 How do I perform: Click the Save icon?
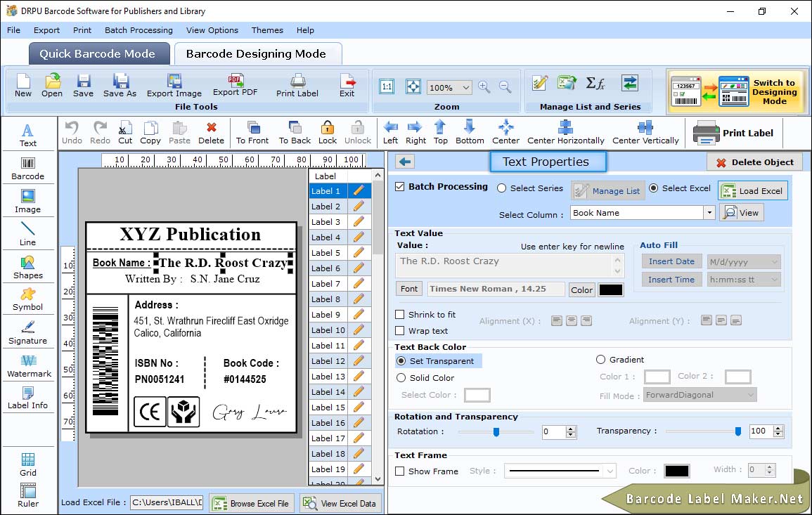click(x=83, y=86)
